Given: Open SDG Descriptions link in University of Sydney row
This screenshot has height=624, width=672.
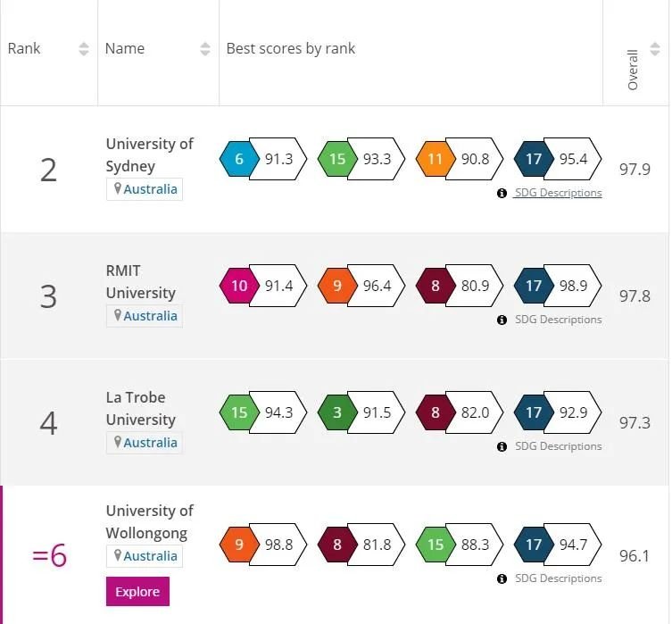Looking at the screenshot, I should tap(558, 193).
